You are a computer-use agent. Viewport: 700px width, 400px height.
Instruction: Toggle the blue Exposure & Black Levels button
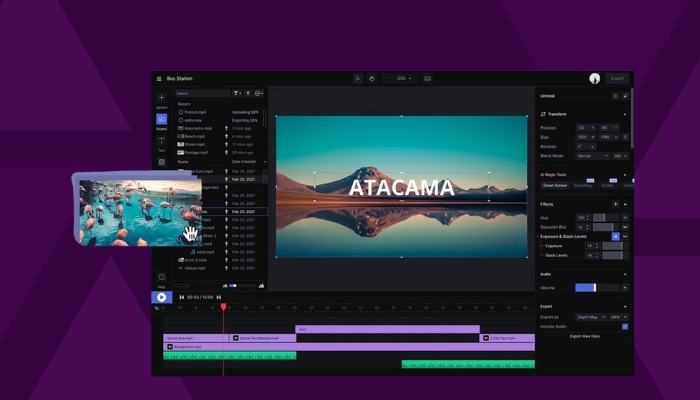616,236
